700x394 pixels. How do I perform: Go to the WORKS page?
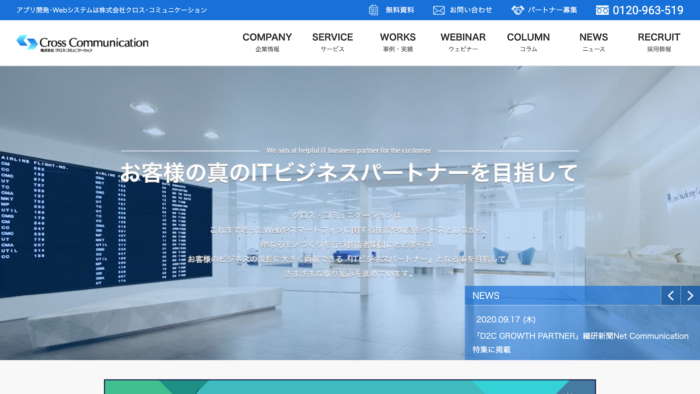[397, 43]
